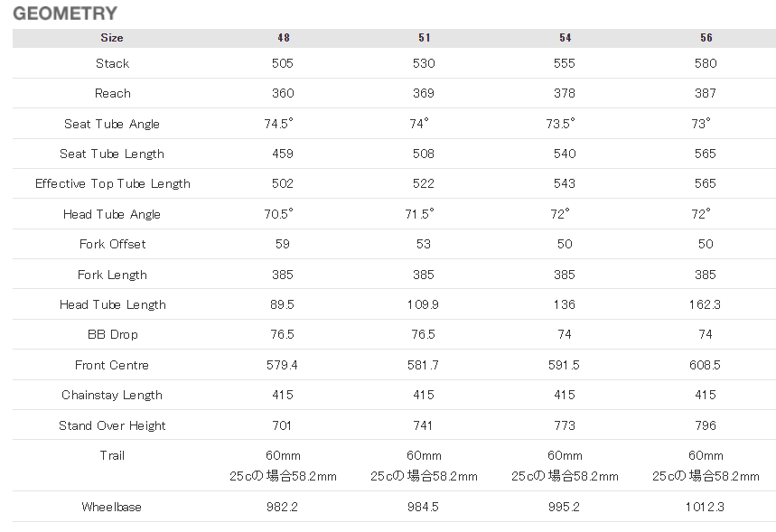This screenshot has height=532, width=776.
Task: Click the size 56 column header
Action: tap(706, 38)
